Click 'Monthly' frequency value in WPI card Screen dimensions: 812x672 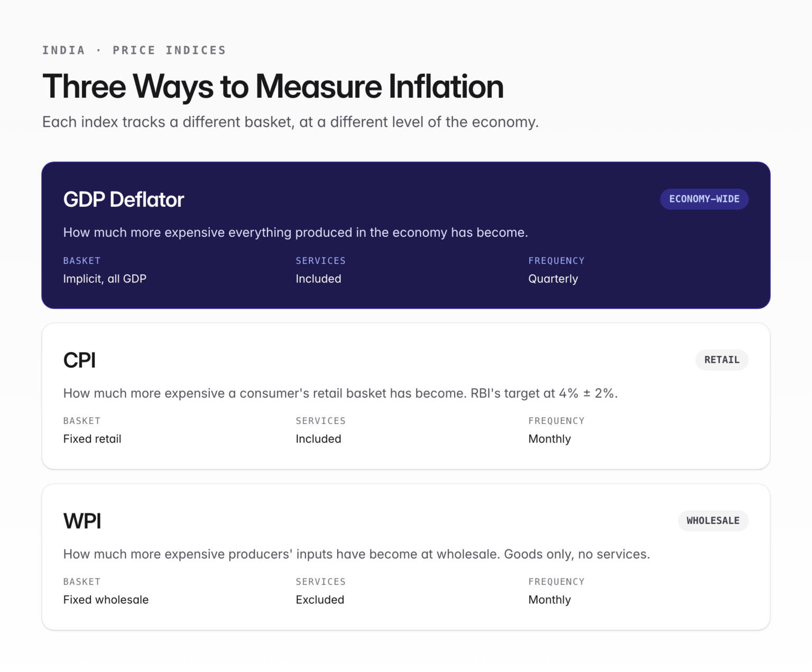point(550,600)
